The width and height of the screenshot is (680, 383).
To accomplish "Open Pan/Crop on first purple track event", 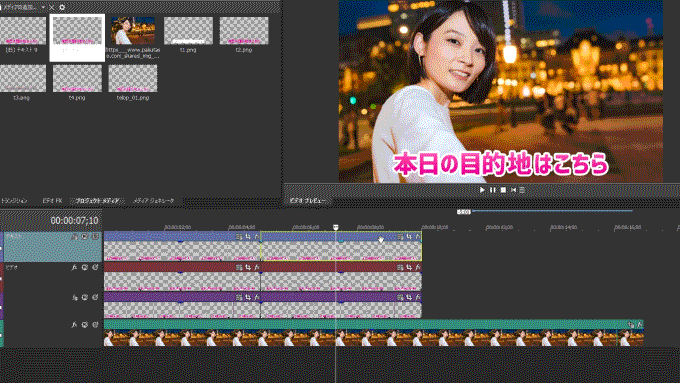I will [x=248, y=297].
